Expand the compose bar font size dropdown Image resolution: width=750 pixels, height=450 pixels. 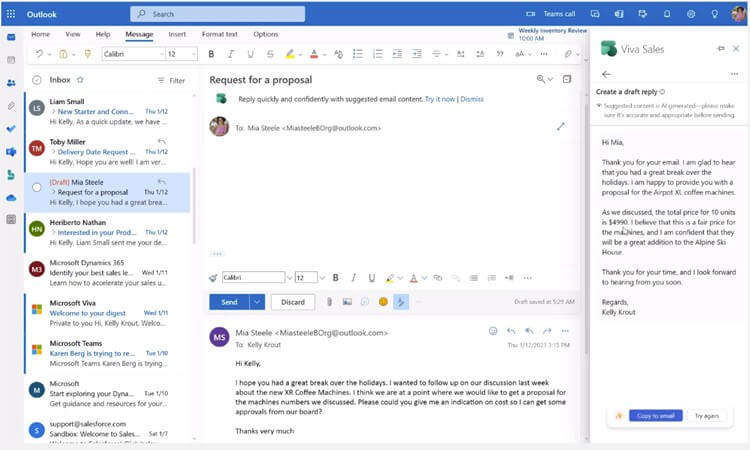tap(322, 278)
